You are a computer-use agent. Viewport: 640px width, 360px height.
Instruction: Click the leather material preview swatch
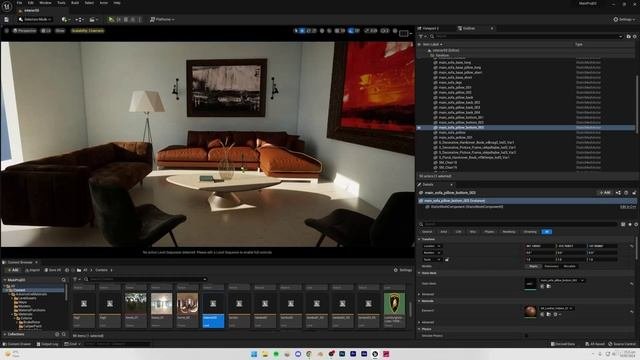coord(530,312)
